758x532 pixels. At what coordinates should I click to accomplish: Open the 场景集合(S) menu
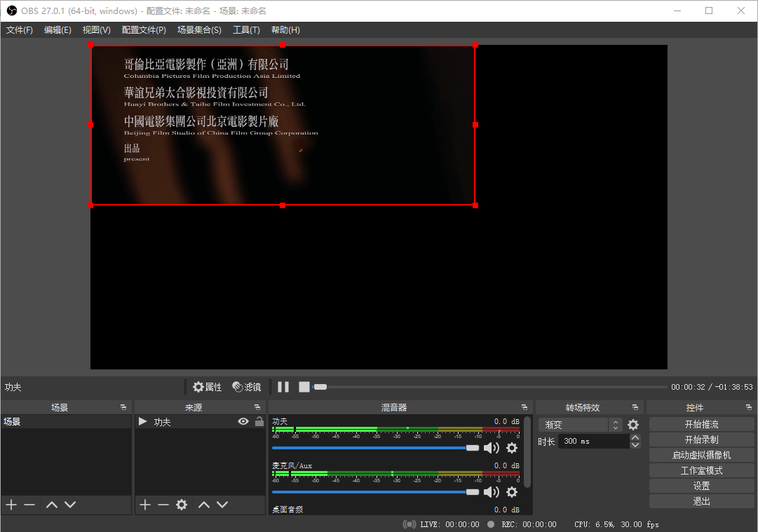click(199, 30)
